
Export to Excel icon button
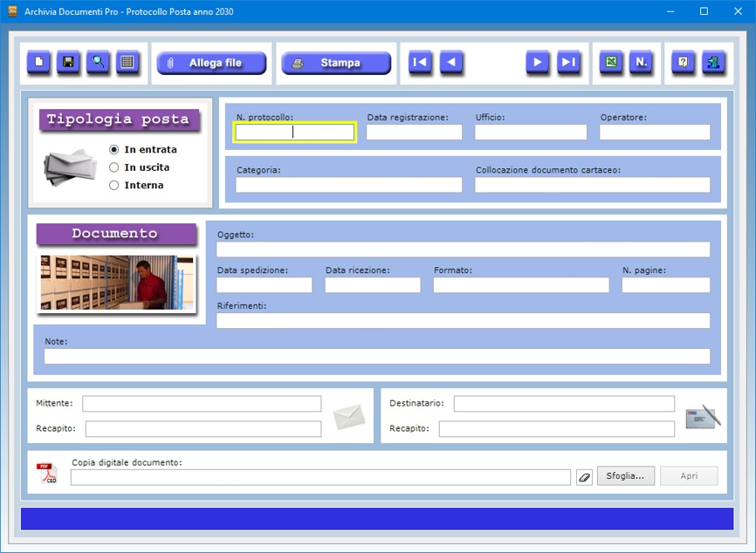[611, 62]
